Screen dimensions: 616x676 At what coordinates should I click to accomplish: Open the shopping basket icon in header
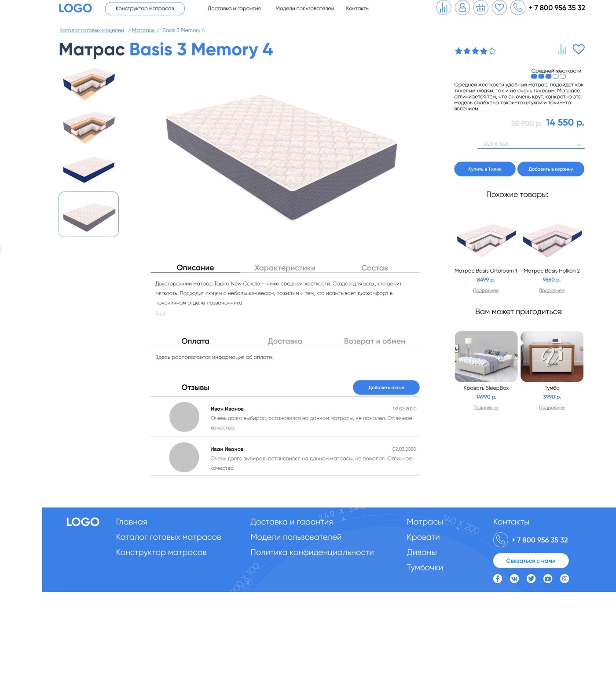coord(480,7)
